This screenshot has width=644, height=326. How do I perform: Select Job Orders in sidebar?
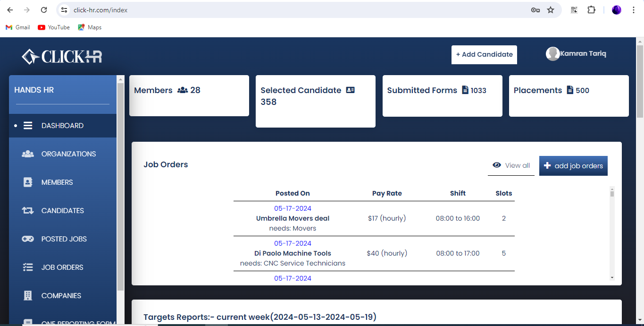coord(63,267)
